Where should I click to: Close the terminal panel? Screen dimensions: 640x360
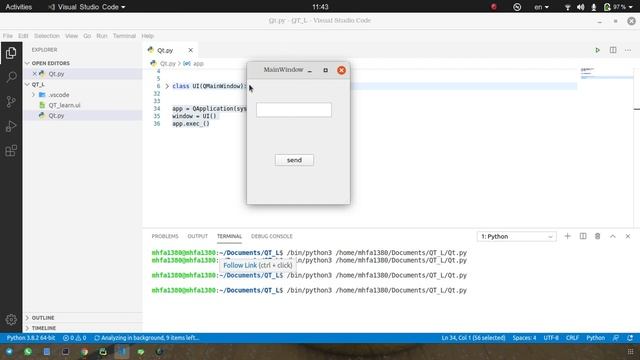(x=628, y=236)
